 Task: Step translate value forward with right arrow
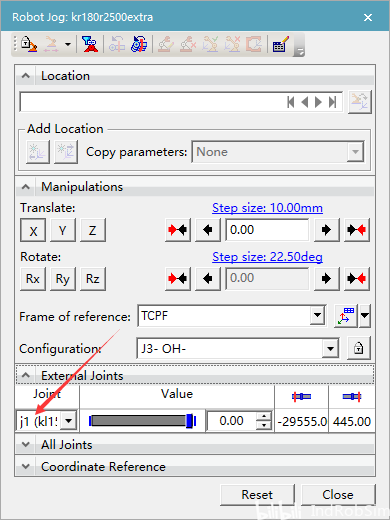tap(326, 230)
